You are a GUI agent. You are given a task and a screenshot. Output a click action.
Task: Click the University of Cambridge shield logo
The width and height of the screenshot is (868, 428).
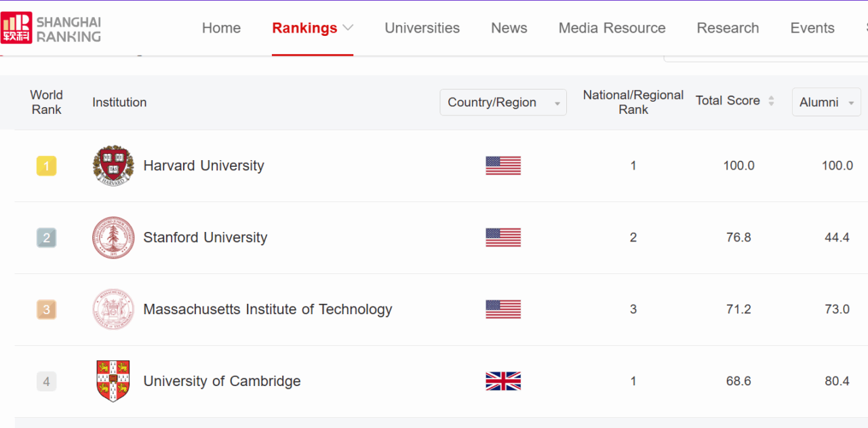(x=113, y=381)
